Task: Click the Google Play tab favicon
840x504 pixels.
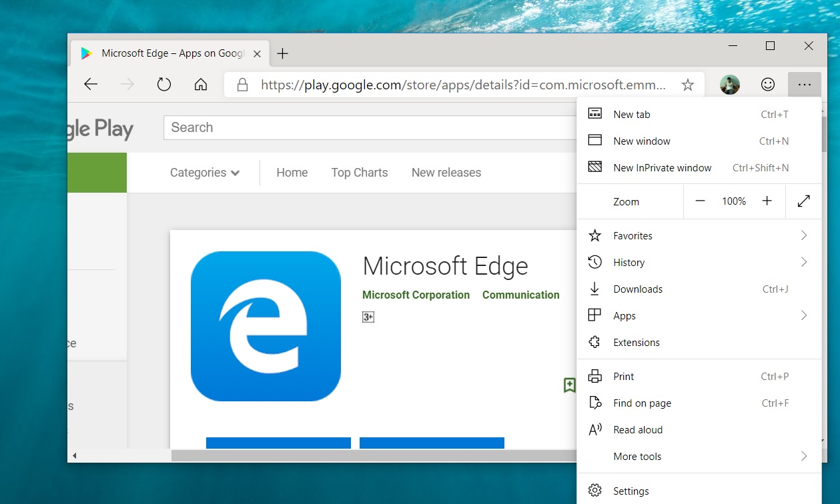Action: (87, 53)
